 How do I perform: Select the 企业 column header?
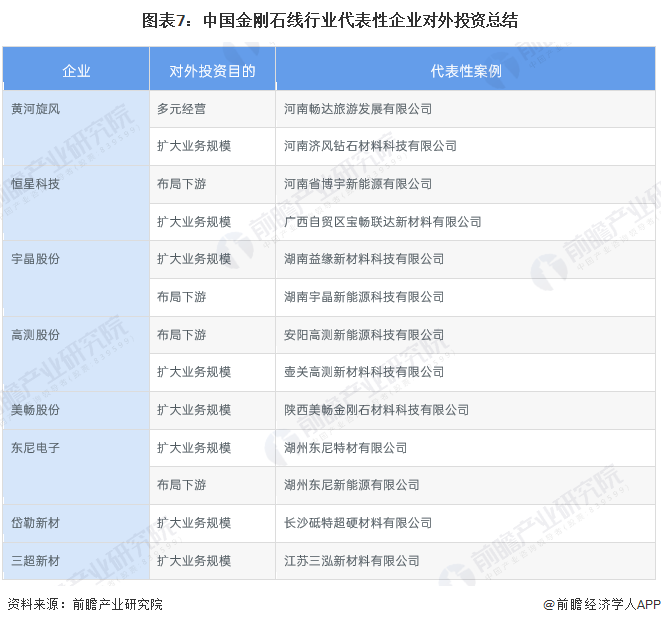click(76, 71)
